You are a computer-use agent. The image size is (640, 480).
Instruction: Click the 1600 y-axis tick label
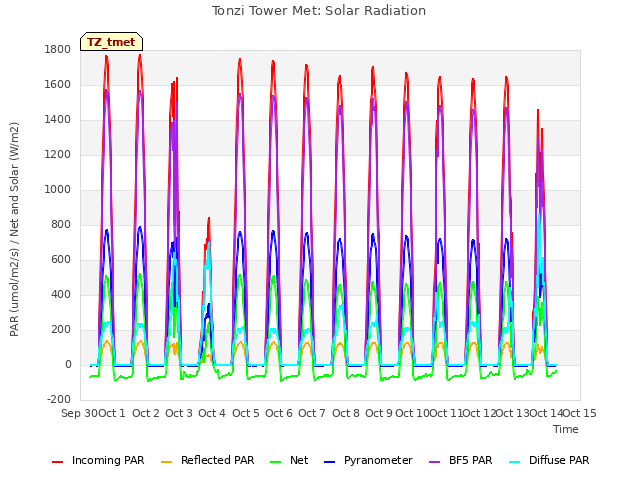[x=58, y=84]
